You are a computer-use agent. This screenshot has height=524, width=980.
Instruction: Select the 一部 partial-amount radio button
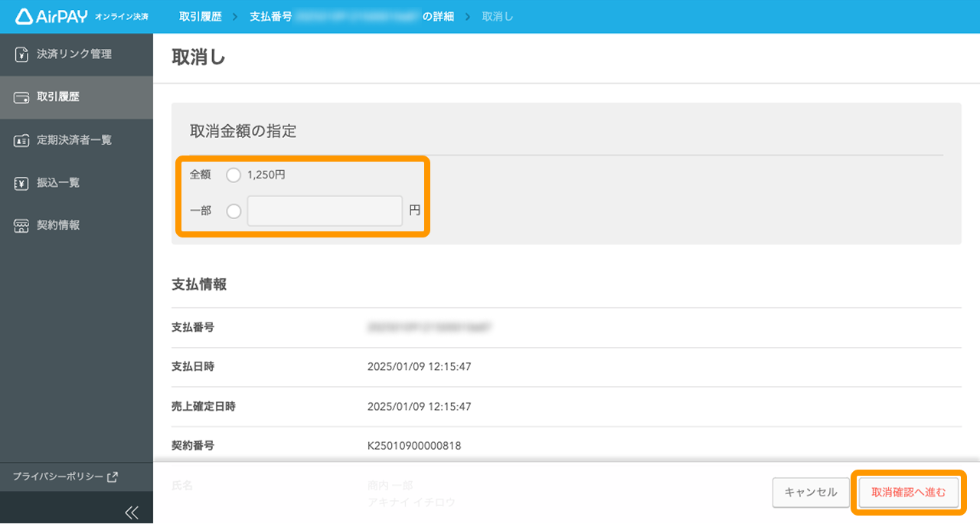pyautogui.click(x=233, y=211)
